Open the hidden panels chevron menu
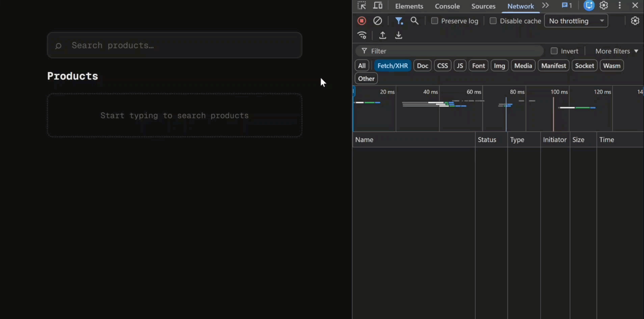Viewport: 644px width, 319px height. pos(545,5)
